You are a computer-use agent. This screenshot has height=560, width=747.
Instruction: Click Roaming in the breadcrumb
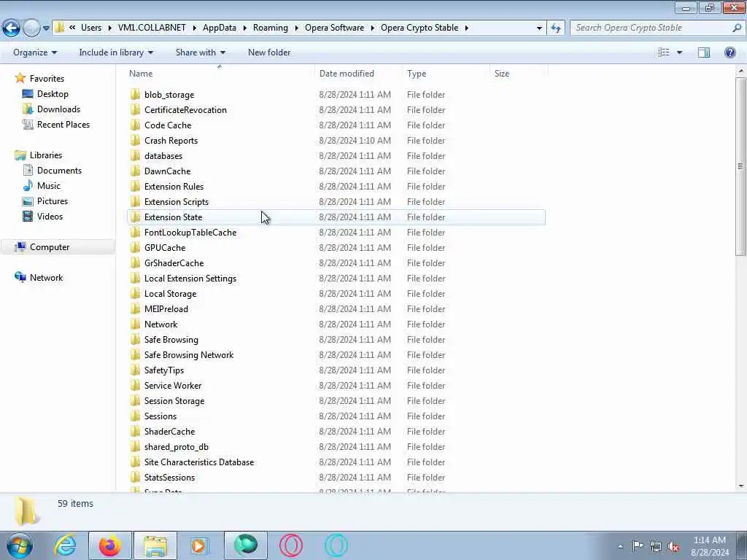(270, 28)
